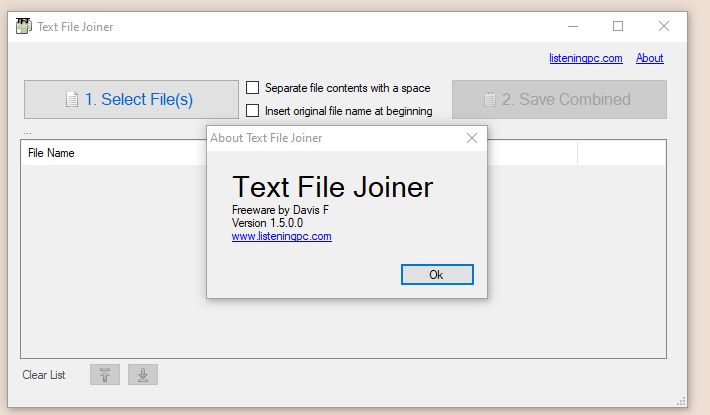710x415 pixels.
Task: Click the move-up arrow icon button
Action: (105, 375)
